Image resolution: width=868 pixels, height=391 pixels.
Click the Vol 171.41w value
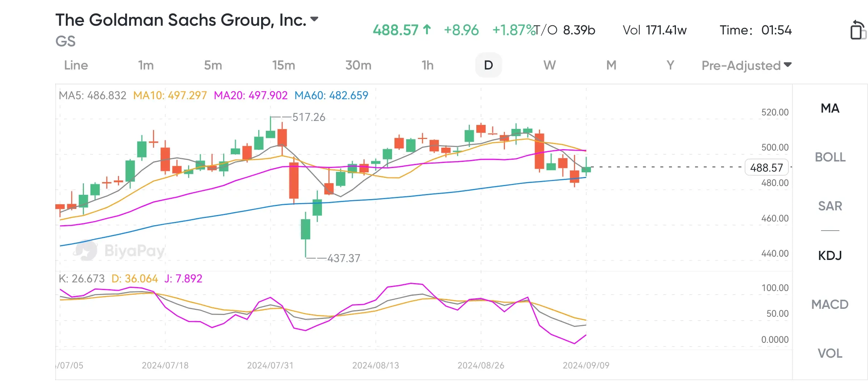pyautogui.click(x=655, y=30)
